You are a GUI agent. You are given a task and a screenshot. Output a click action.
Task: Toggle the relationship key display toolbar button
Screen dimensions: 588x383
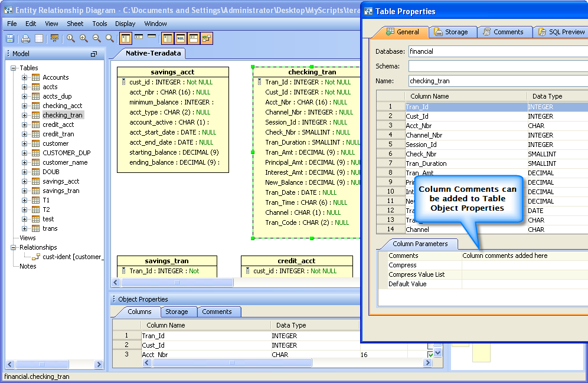(207, 38)
